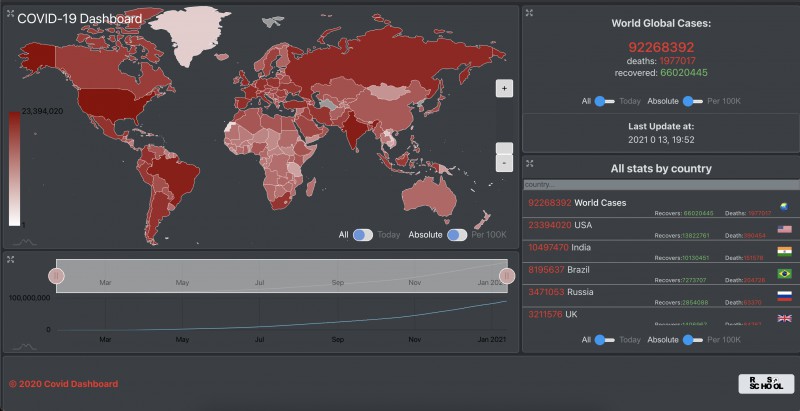Image resolution: width=800 pixels, height=411 pixels.
Task: Click the global recovered value 66020445
Action: pos(684,73)
